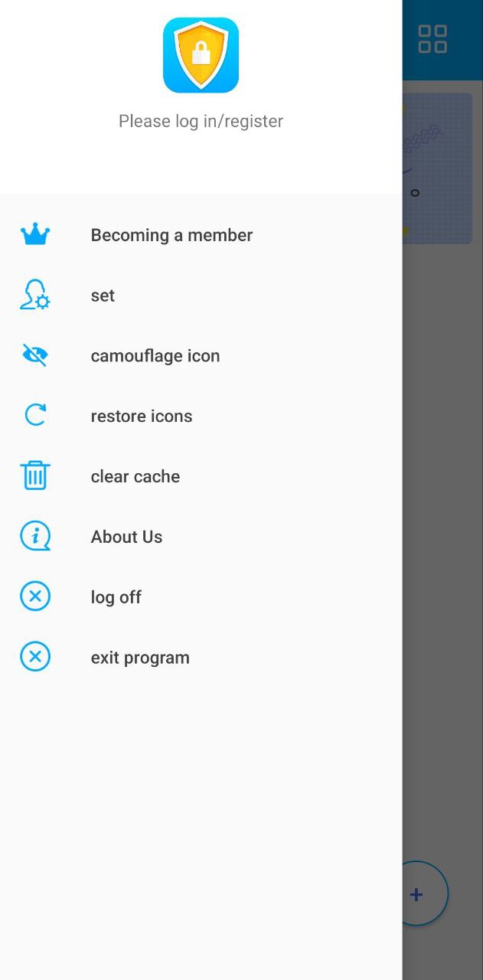Select the exit program label
483x980 pixels.
tap(140, 658)
